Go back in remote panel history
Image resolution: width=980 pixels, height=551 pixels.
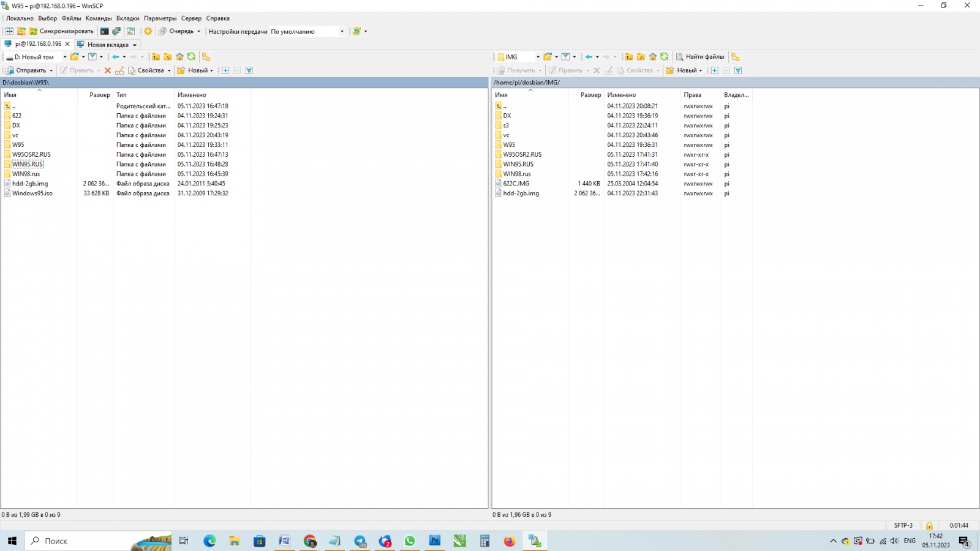tap(589, 57)
